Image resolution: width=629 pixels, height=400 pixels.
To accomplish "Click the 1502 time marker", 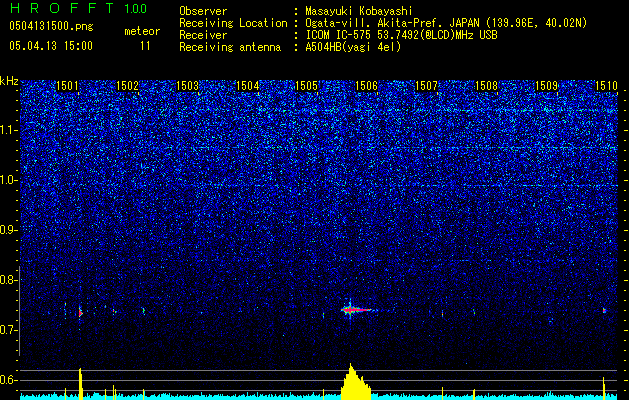I will pyautogui.click(x=127, y=85).
